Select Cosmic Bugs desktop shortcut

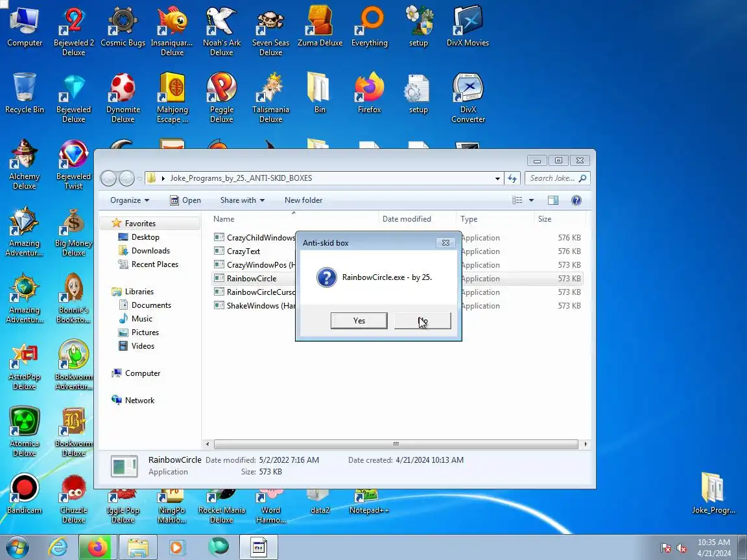[x=123, y=27]
